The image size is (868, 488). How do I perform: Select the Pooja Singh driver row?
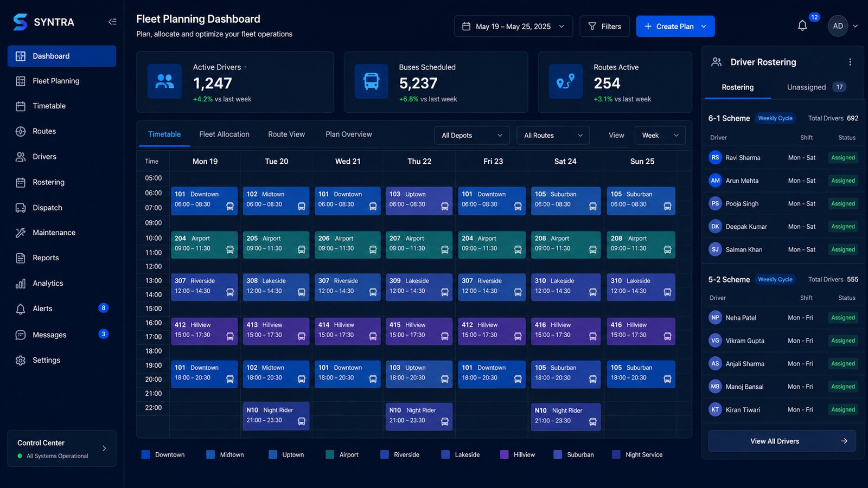pyautogui.click(x=783, y=204)
